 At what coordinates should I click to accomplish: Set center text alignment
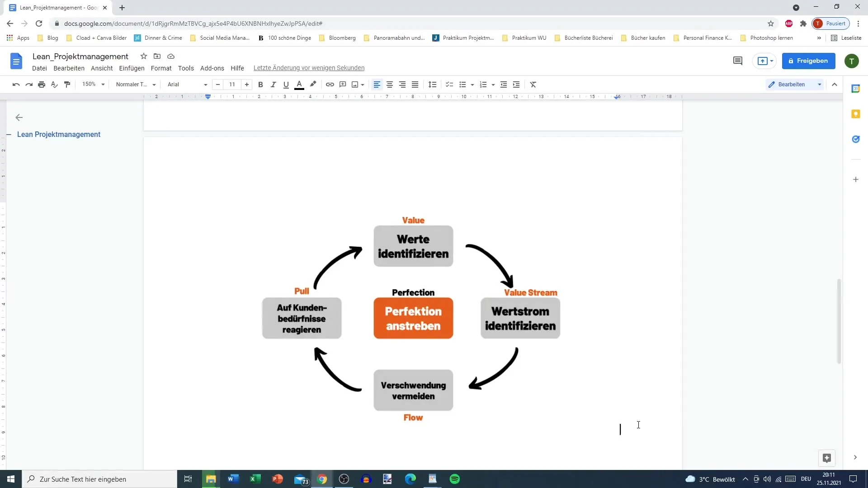pyautogui.click(x=390, y=84)
